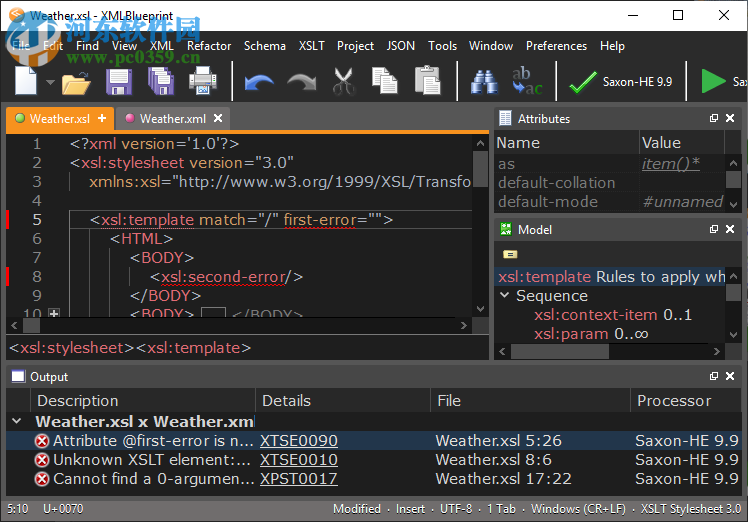Open Find with the binoculars icon
Image resolution: width=748 pixels, height=522 pixels.
[x=484, y=83]
